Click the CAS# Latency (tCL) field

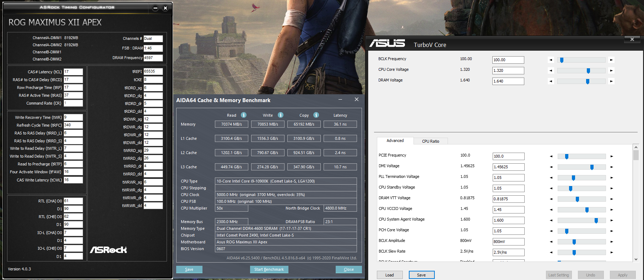click(73, 72)
